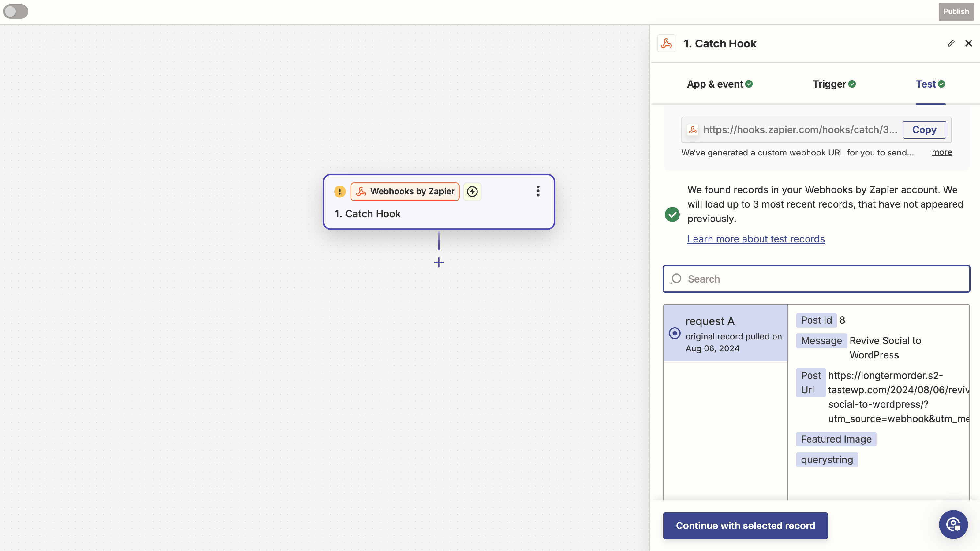Click the pencil rename icon beside Catch Hook

coord(951,43)
